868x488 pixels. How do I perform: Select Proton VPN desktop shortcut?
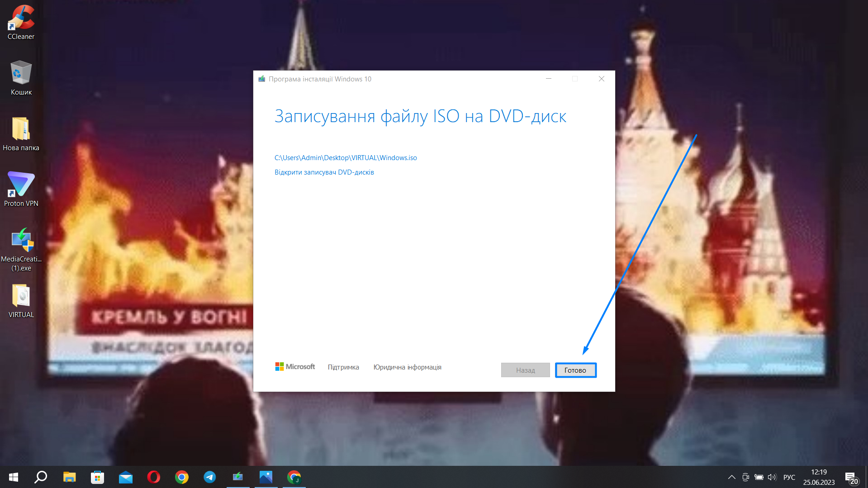tap(21, 189)
